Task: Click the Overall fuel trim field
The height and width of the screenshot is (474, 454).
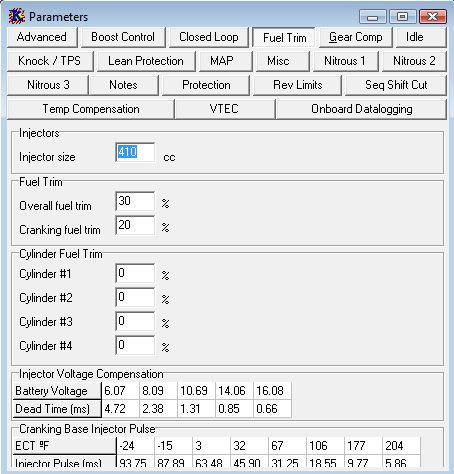Action: pos(135,201)
